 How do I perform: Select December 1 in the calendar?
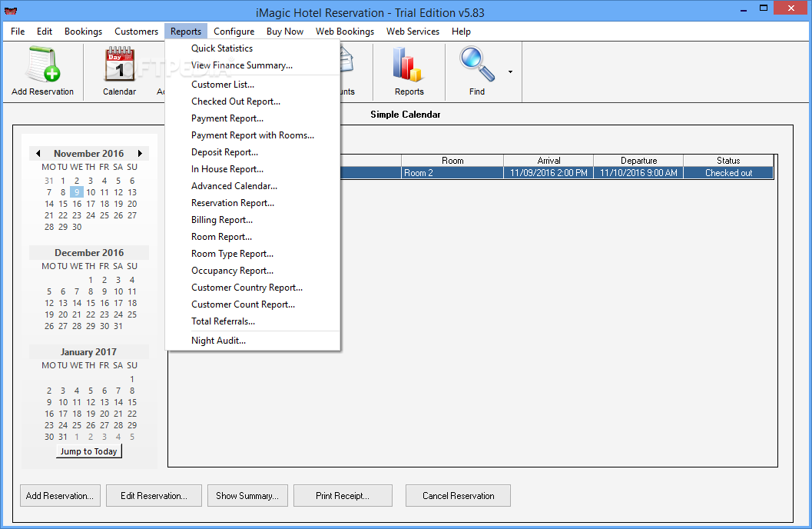91,280
